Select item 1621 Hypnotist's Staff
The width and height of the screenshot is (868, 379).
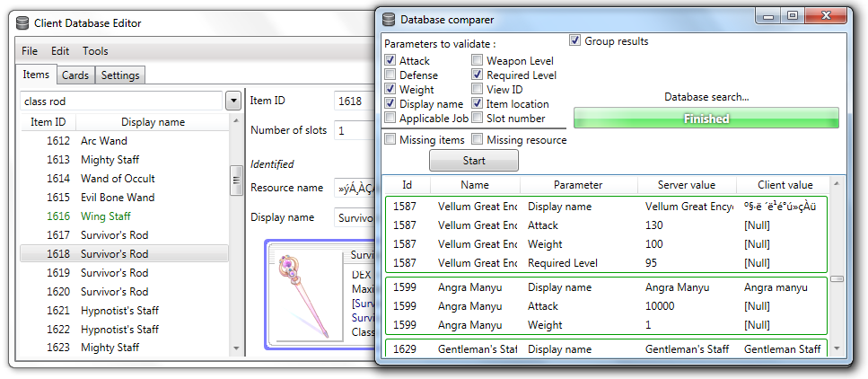tap(125, 310)
